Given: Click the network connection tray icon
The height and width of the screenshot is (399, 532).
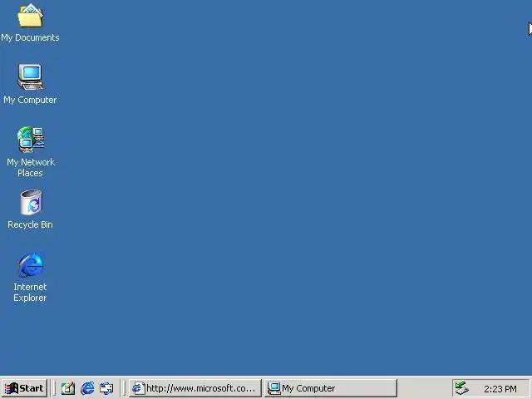Looking at the screenshot, I should [x=461, y=388].
